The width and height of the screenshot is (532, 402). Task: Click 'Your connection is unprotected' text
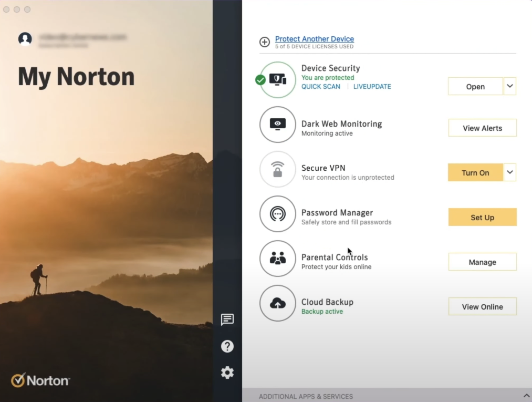(x=348, y=178)
